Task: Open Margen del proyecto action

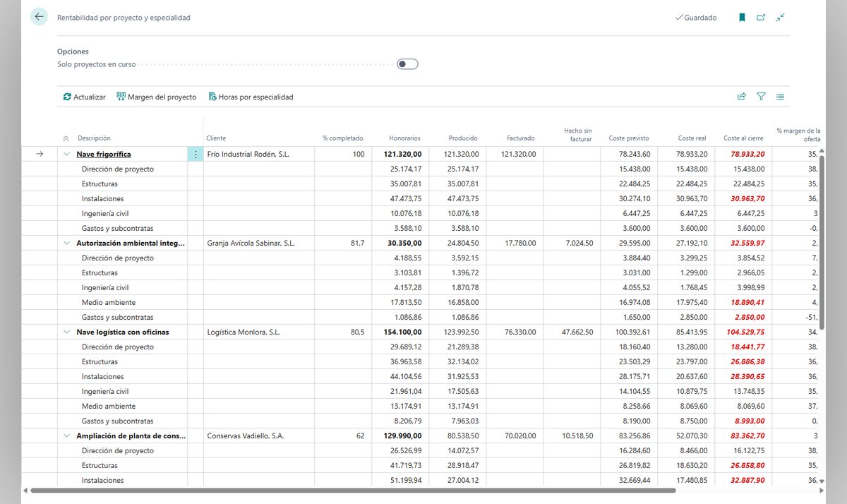Action: [157, 97]
